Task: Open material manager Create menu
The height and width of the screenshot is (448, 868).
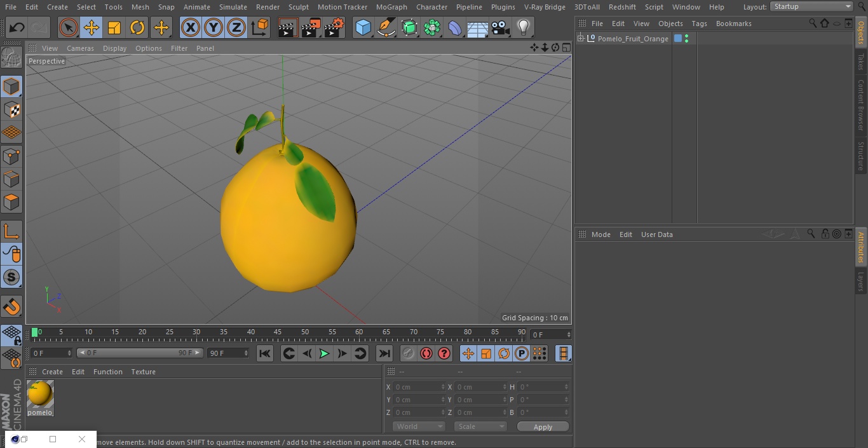Action: pyautogui.click(x=52, y=372)
